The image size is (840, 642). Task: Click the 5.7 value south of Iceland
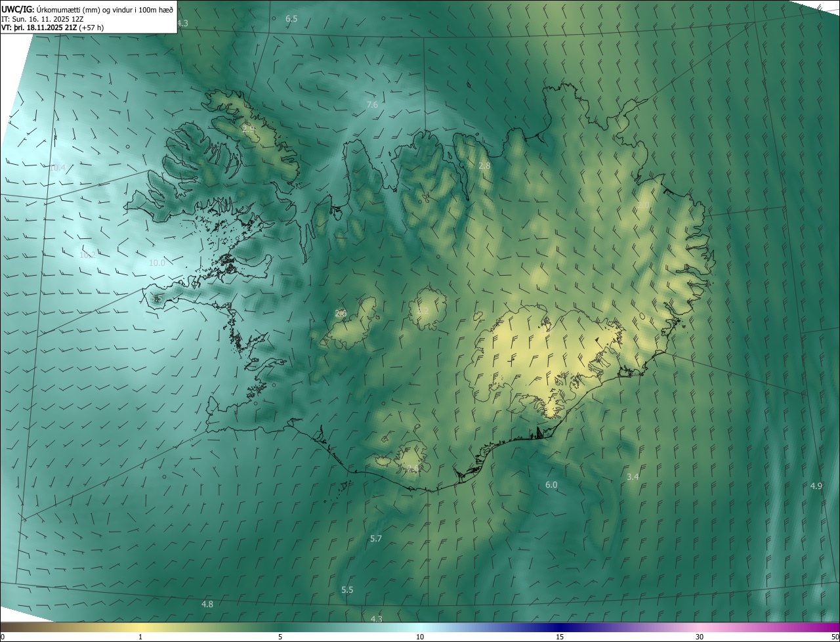pyautogui.click(x=375, y=539)
